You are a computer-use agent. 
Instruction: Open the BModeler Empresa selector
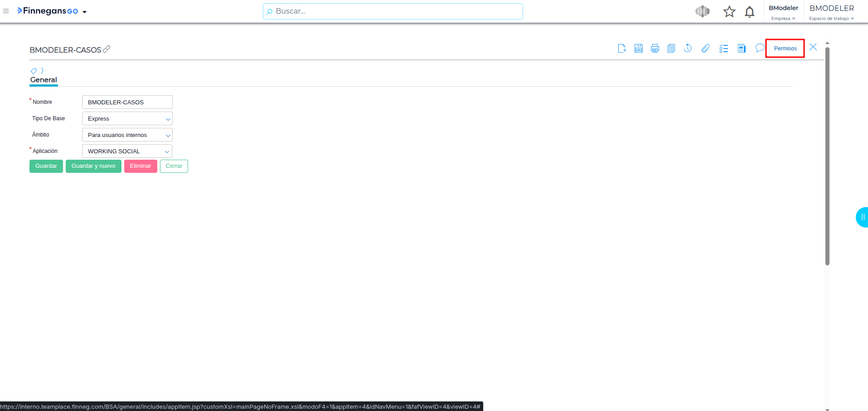click(x=783, y=12)
